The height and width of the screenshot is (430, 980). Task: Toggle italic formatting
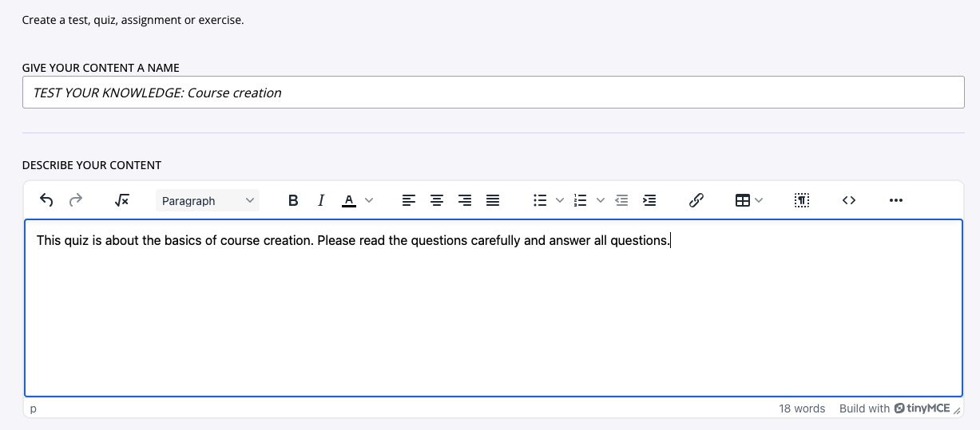pos(321,200)
